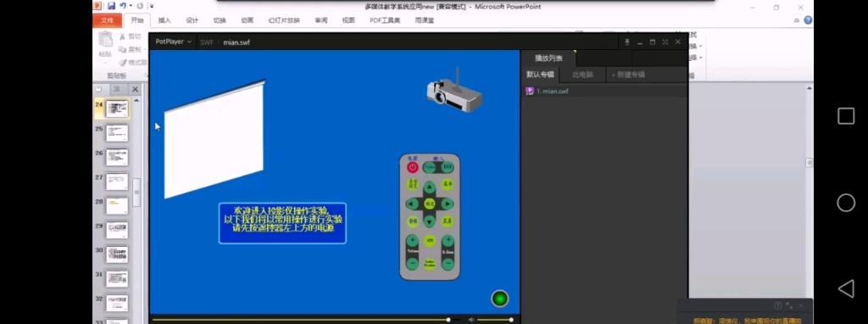The height and width of the screenshot is (324, 868).
Task: Click the left arrow on the remote's D-pad
Action: 412,204
